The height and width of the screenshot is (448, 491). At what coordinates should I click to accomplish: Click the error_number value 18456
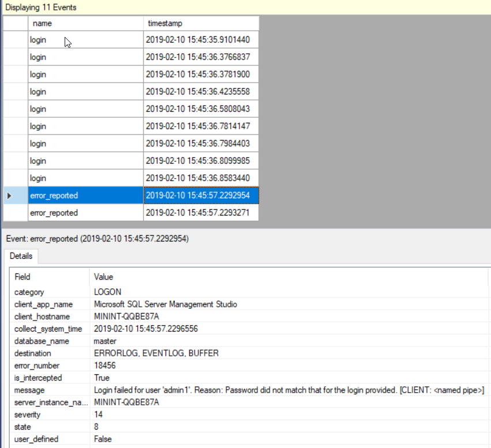coord(105,366)
